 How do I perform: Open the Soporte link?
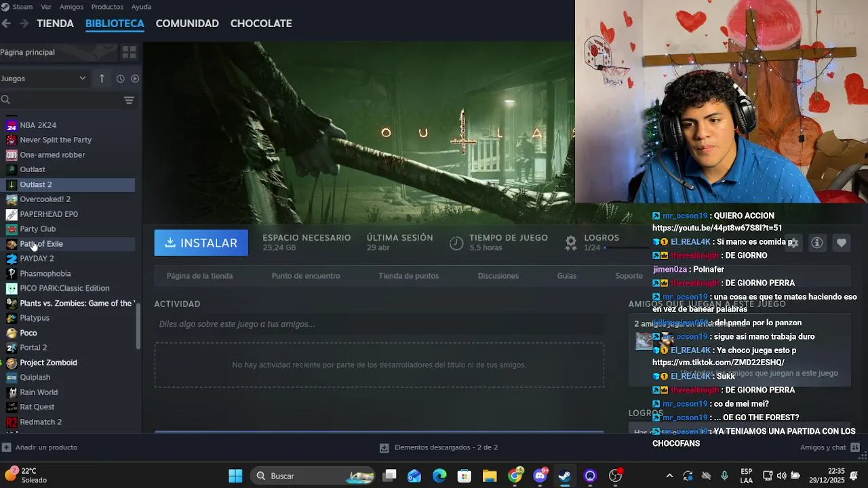click(x=629, y=276)
